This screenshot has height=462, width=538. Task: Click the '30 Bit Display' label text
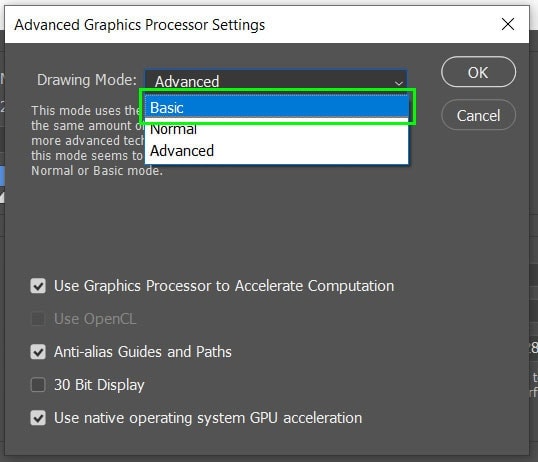[99, 385]
